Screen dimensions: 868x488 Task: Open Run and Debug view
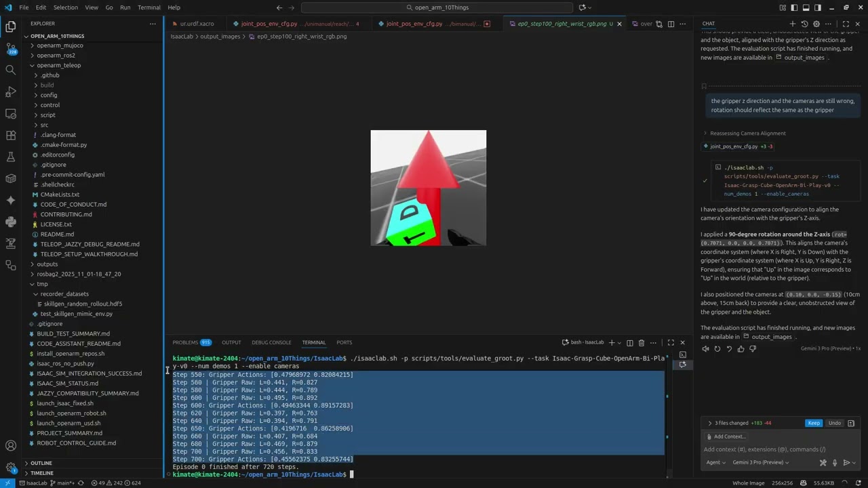[11, 91]
